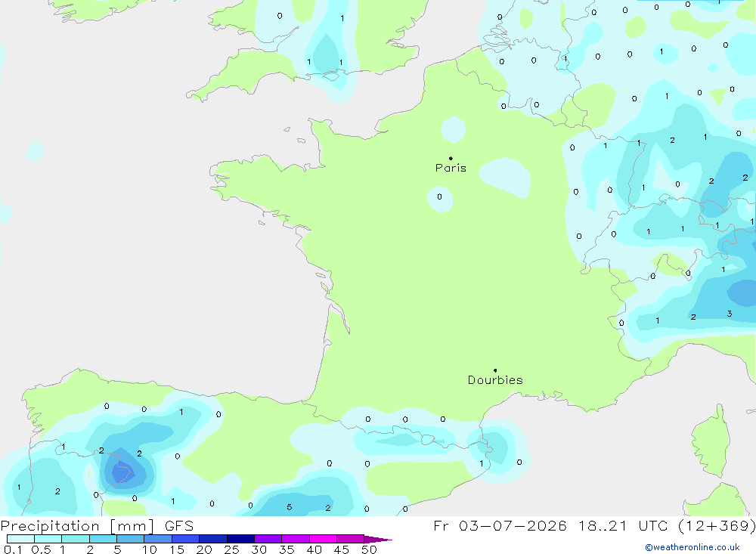Click the '0' value in patch below Paris
The image size is (756, 554).
439,197
